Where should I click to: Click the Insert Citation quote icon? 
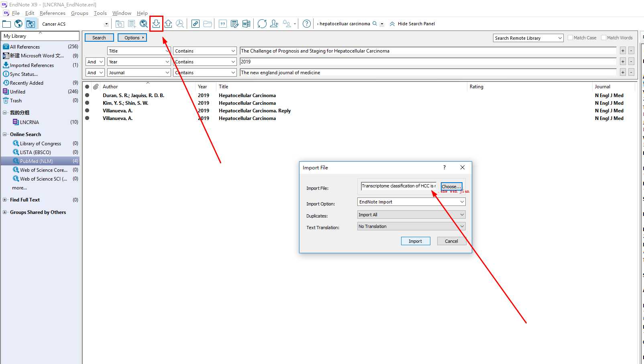click(x=223, y=24)
